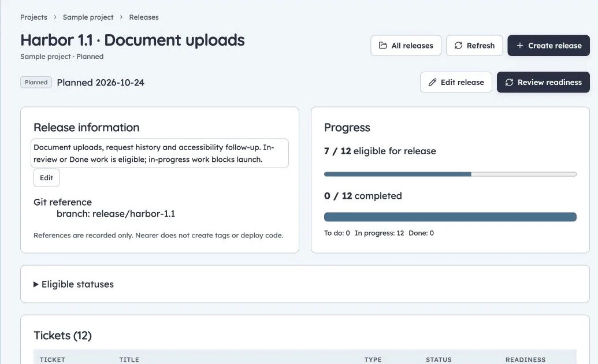This screenshot has width=598, height=364.
Task: Go to Sample project breadcrumb
Action: coord(88,17)
